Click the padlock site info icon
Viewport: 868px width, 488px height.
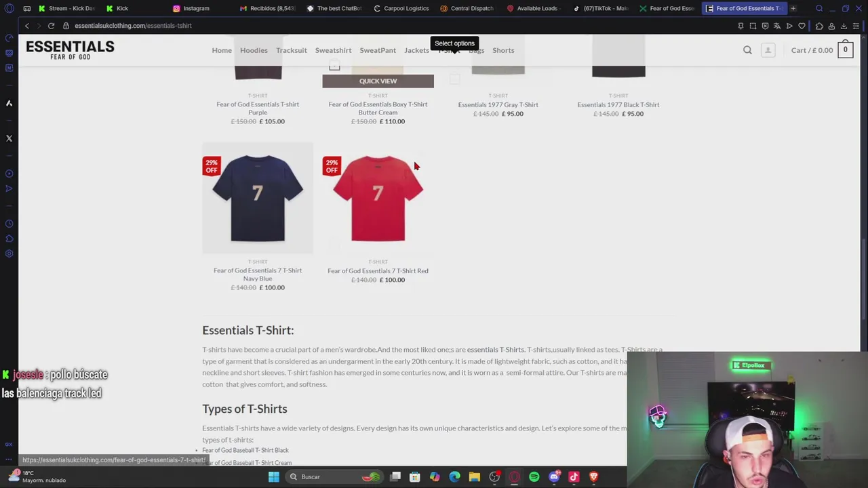pyautogui.click(x=66, y=26)
